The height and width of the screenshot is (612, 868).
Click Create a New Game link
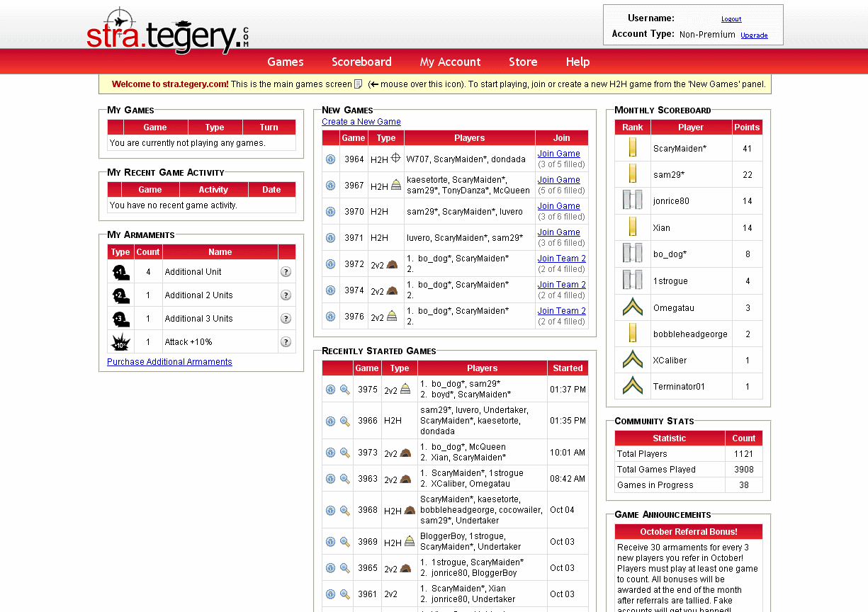pyautogui.click(x=361, y=122)
